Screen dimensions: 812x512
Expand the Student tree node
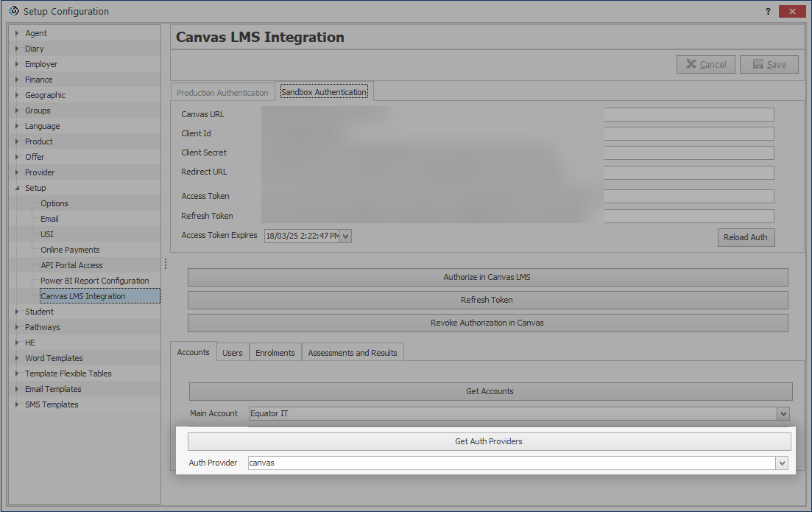point(17,312)
